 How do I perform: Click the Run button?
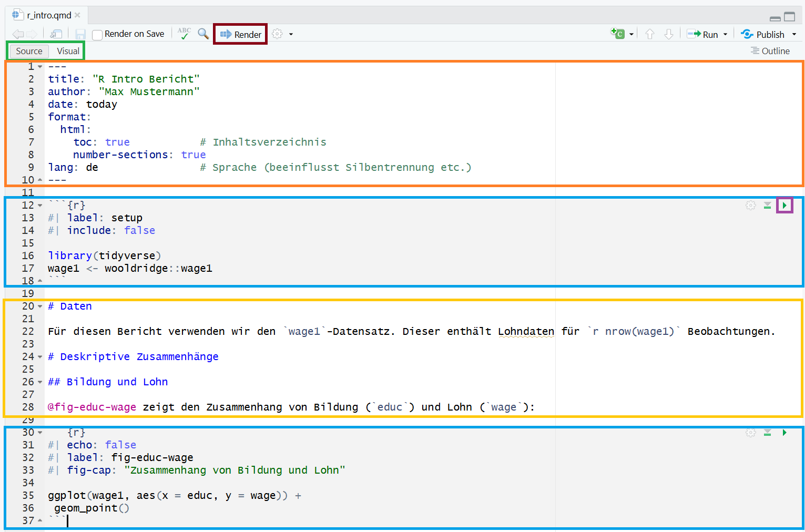pyautogui.click(x=702, y=34)
